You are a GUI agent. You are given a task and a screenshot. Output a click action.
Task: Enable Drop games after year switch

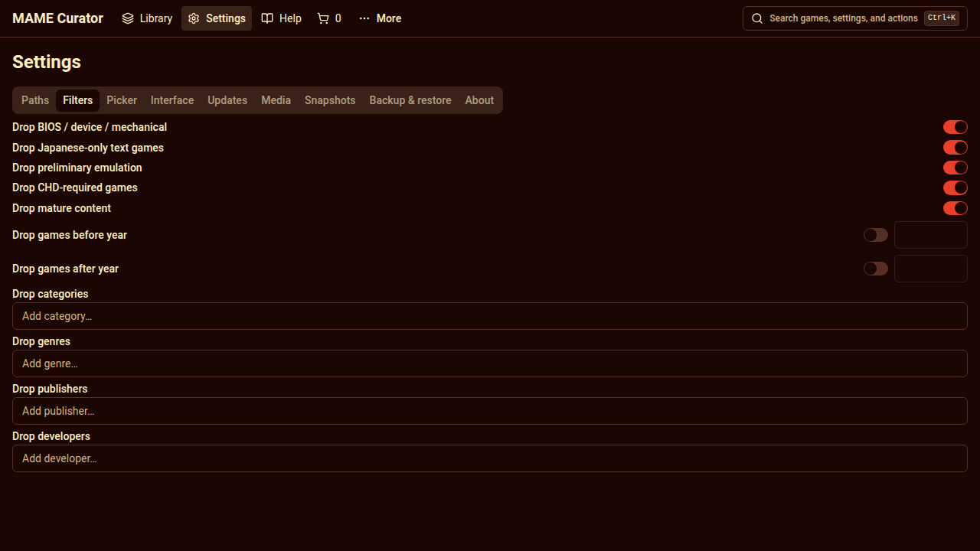pyautogui.click(x=876, y=269)
